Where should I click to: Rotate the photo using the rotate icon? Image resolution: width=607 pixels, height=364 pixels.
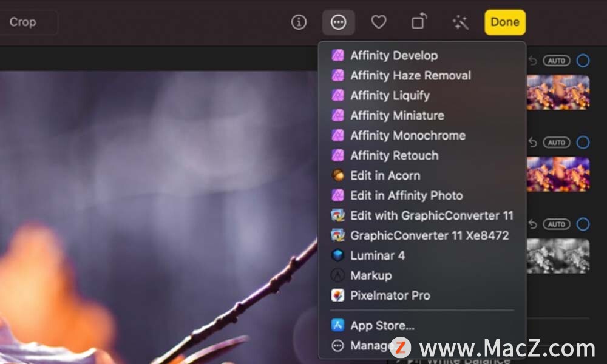coord(419,22)
